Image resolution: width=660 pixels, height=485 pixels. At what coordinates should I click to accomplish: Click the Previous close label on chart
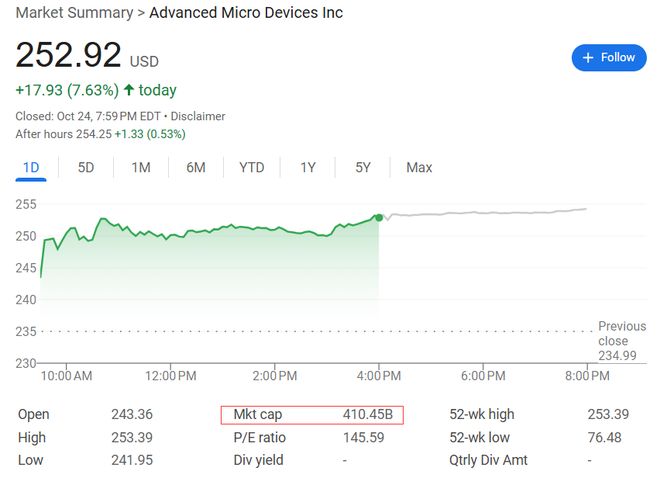click(x=620, y=334)
